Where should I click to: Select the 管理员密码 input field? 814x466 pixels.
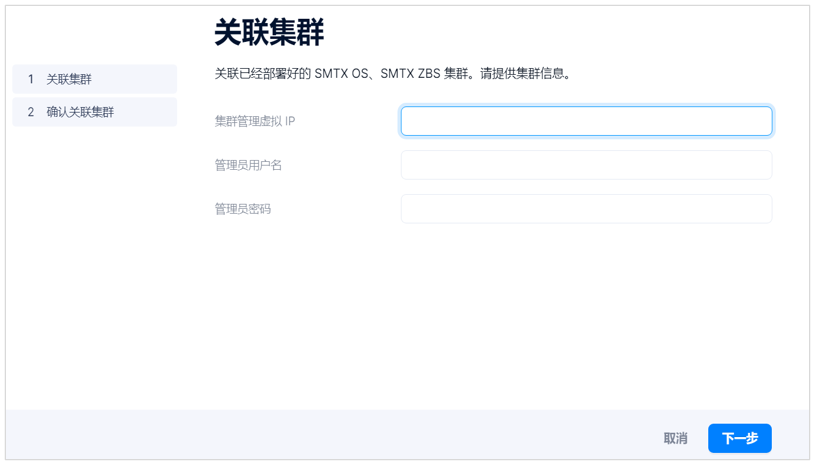pos(586,209)
